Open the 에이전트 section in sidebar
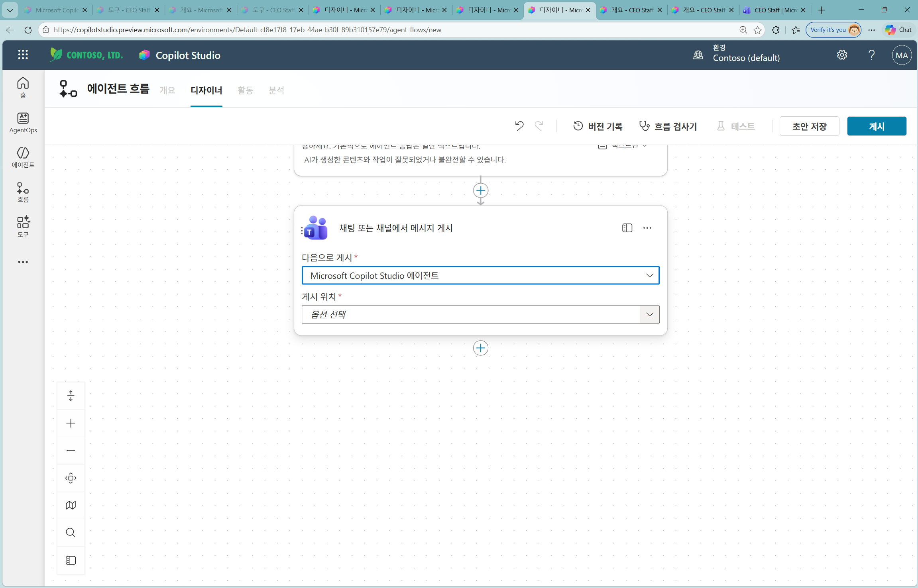Viewport: 918px width, 588px height. point(23,157)
